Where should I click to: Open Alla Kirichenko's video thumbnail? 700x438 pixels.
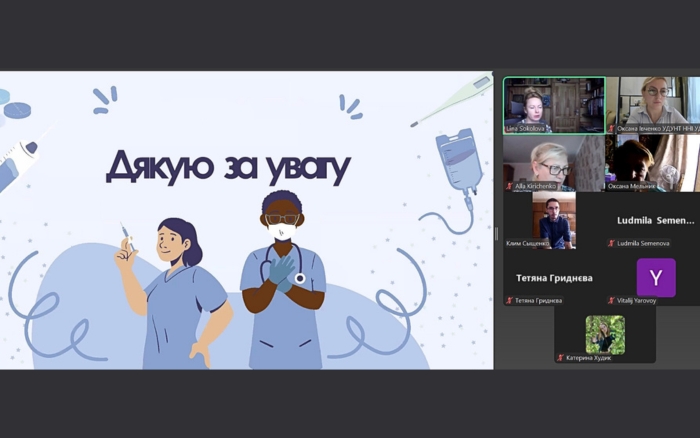coord(554,160)
